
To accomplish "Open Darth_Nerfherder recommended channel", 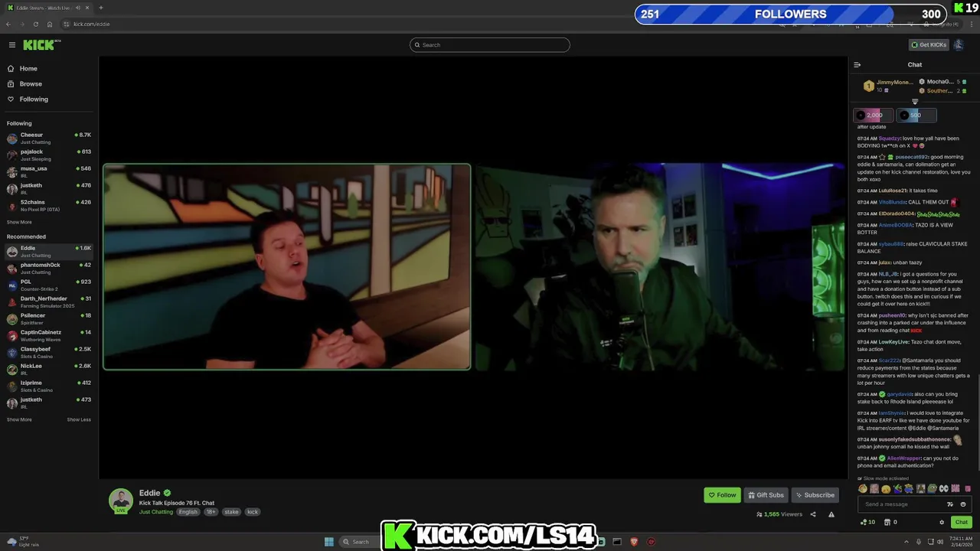I will (x=49, y=302).
